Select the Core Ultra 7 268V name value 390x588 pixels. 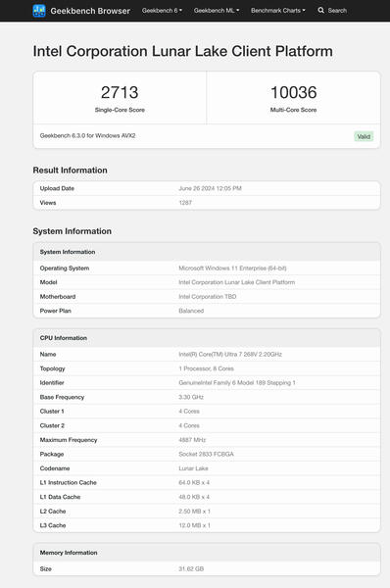tap(230, 355)
